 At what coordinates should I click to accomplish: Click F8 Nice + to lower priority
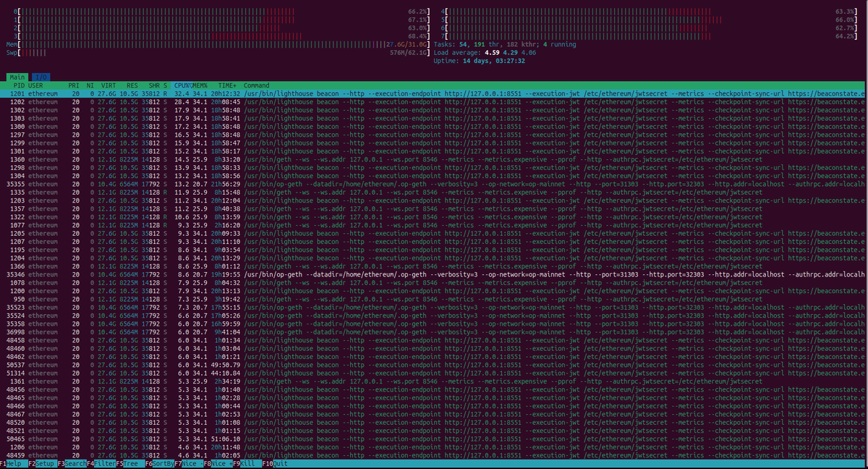[219, 463]
